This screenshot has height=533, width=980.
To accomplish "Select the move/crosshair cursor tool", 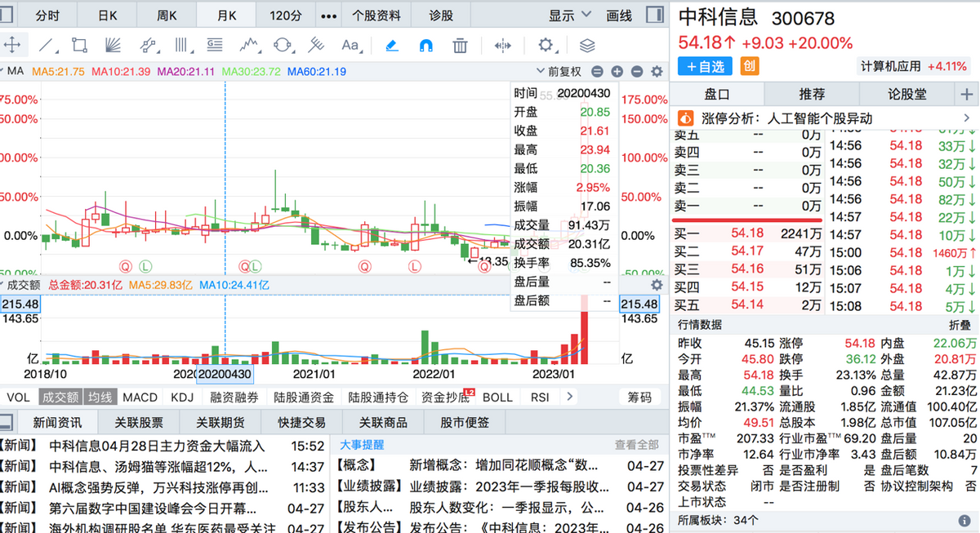I will click(x=12, y=45).
